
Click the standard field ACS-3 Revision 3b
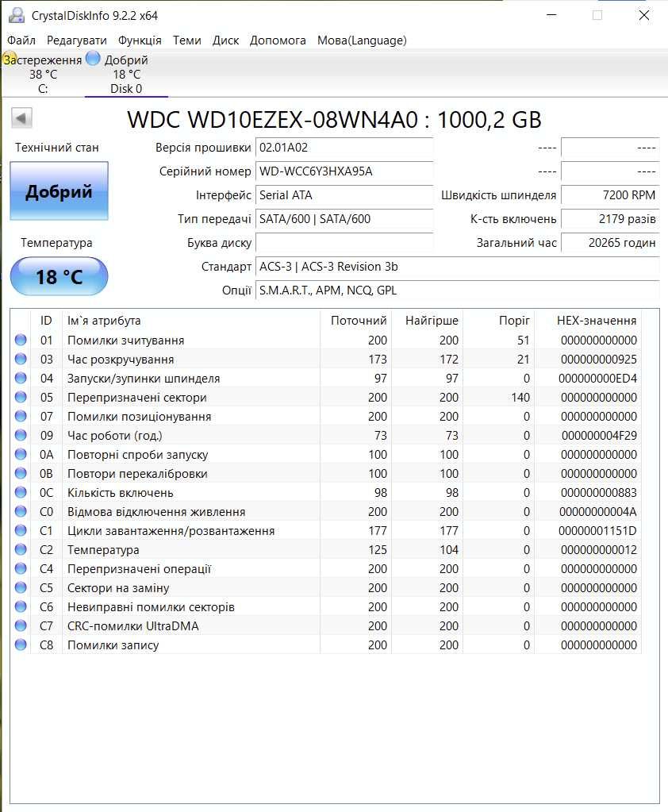coord(458,267)
